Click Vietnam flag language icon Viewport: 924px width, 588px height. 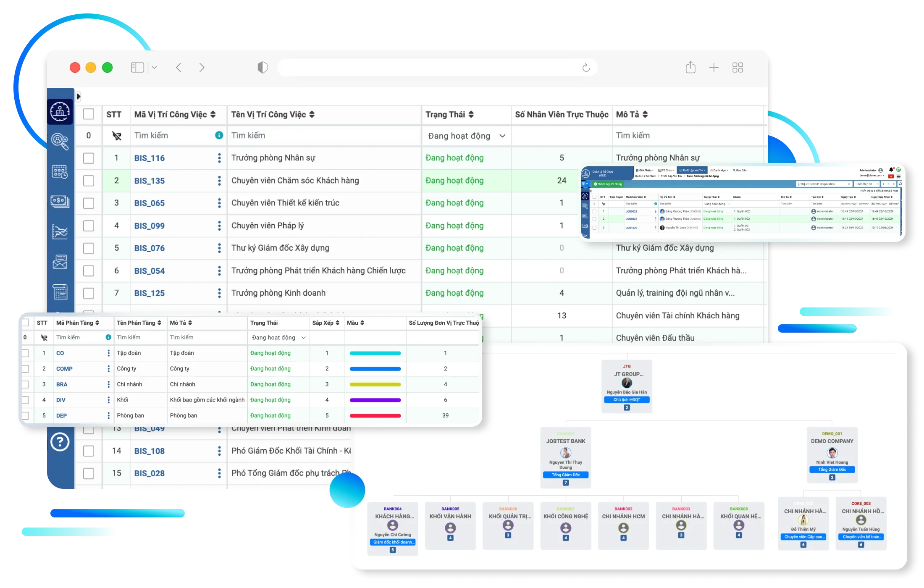tap(890, 176)
